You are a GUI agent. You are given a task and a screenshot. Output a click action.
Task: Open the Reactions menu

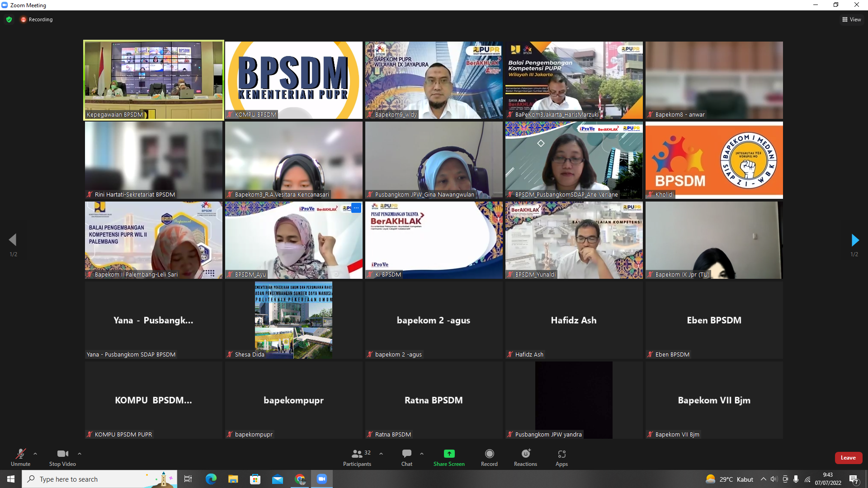pyautogui.click(x=525, y=457)
